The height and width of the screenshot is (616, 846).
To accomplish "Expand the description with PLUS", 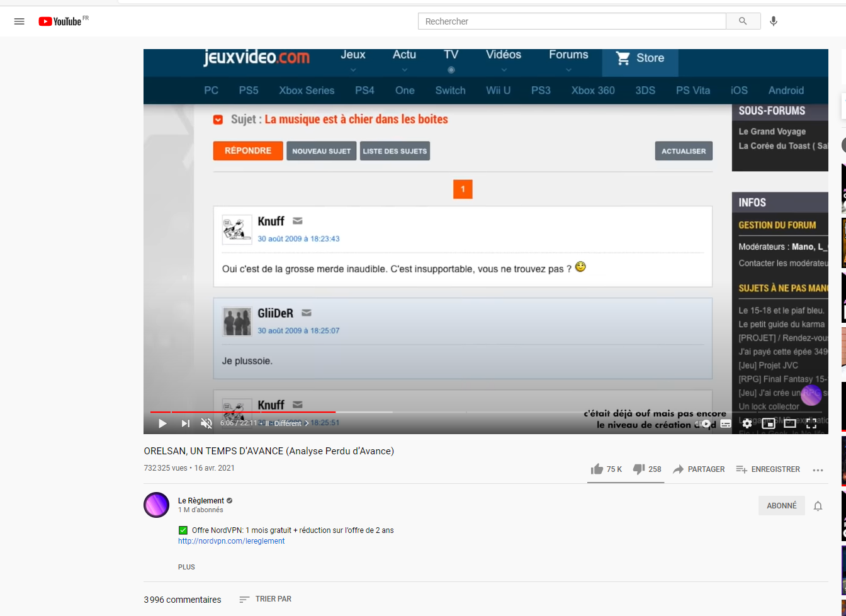I will click(x=186, y=567).
